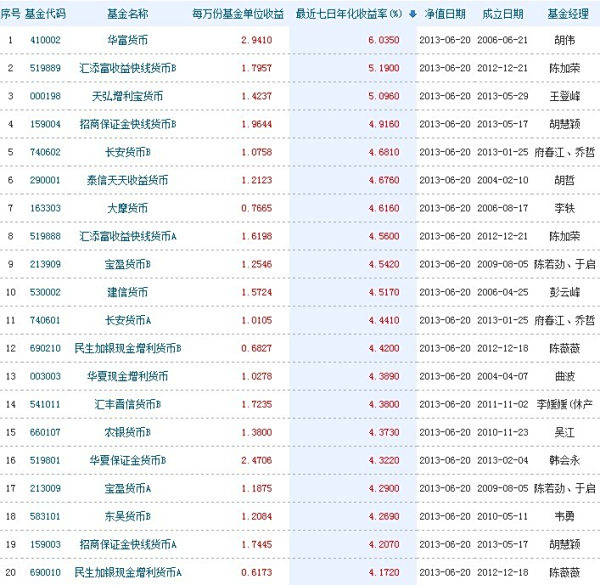Open fund 大摩货币
The width and height of the screenshot is (600, 585).
(x=127, y=208)
